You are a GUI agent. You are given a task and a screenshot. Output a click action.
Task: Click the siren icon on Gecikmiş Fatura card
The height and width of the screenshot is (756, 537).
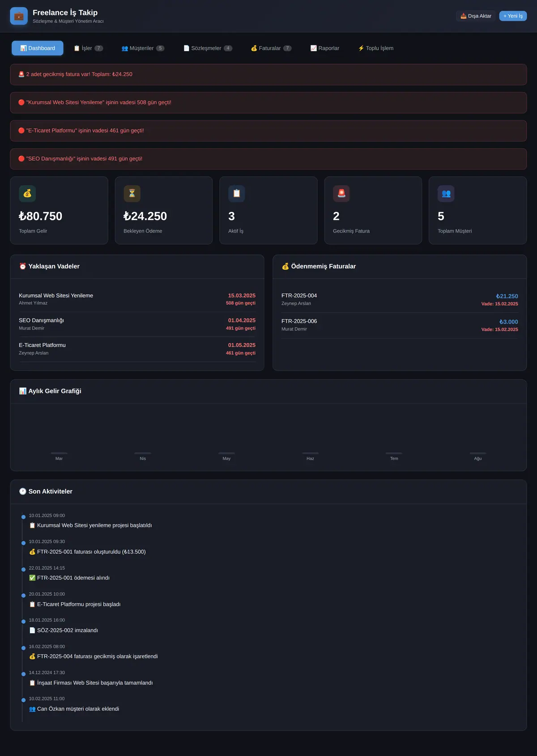[341, 193]
